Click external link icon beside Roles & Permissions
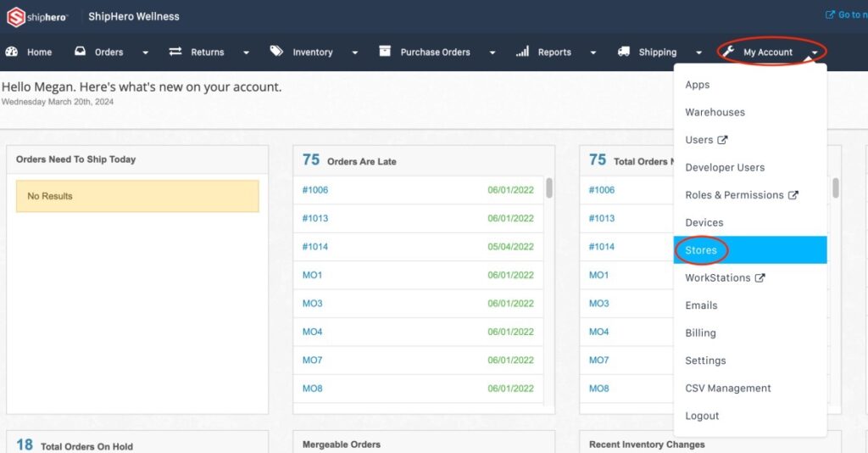 pos(793,195)
